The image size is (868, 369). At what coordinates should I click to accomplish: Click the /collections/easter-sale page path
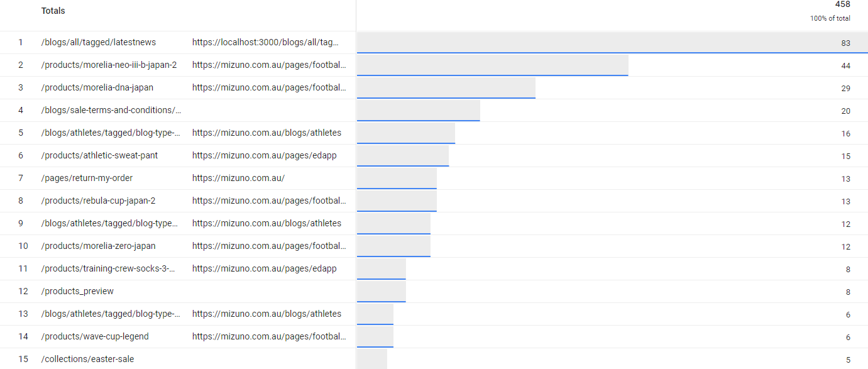(x=87, y=360)
